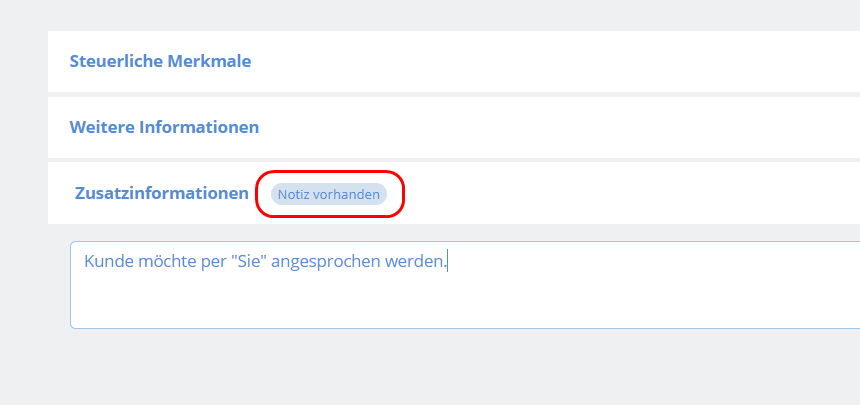Image resolution: width=860 pixels, height=405 pixels.
Task: Collapse the Zusatzinformationen section
Action: click(161, 193)
